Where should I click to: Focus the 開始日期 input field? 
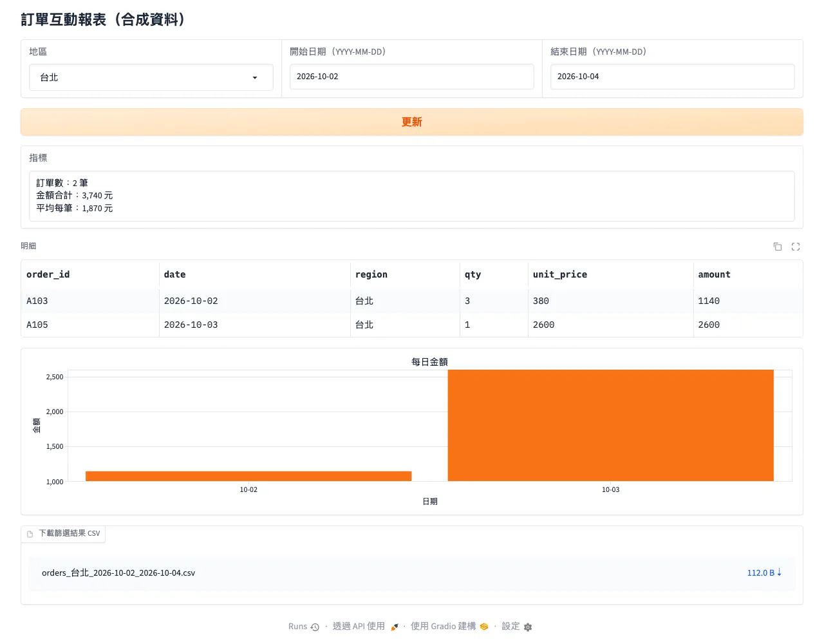click(412, 77)
